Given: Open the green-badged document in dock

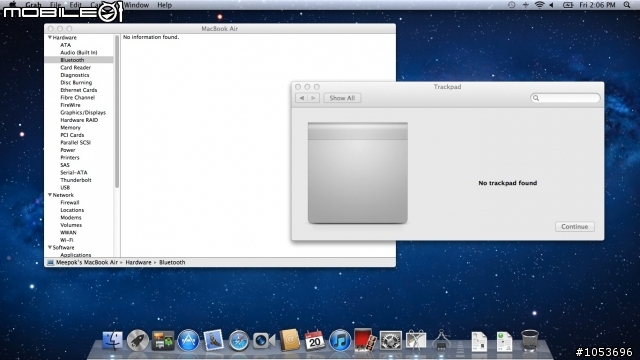Looking at the screenshot, I should 504,341.
